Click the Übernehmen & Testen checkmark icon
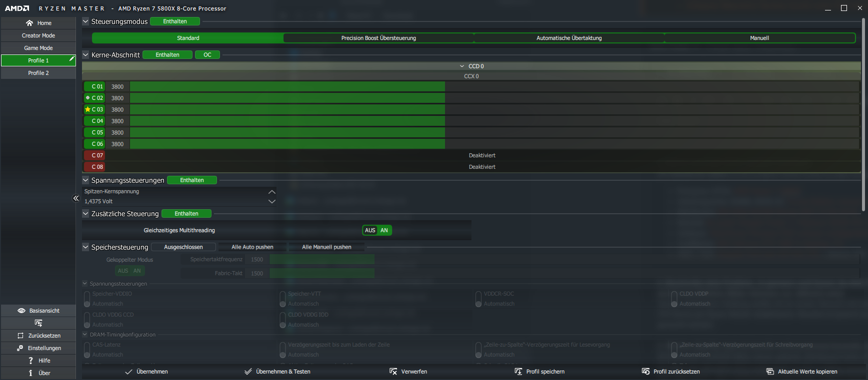This screenshot has width=868, height=380. click(248, 372)
